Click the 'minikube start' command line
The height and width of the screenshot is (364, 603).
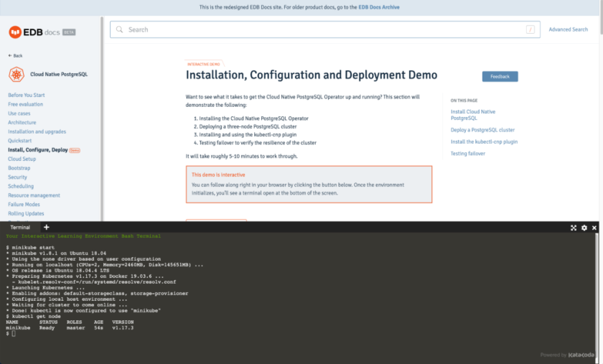30,248
